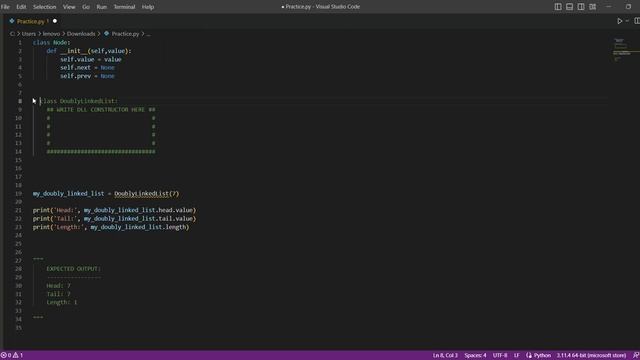Toggle the bottom panel layout icon
This screenshot has width=640, height=360.
[x=569, y=7]
